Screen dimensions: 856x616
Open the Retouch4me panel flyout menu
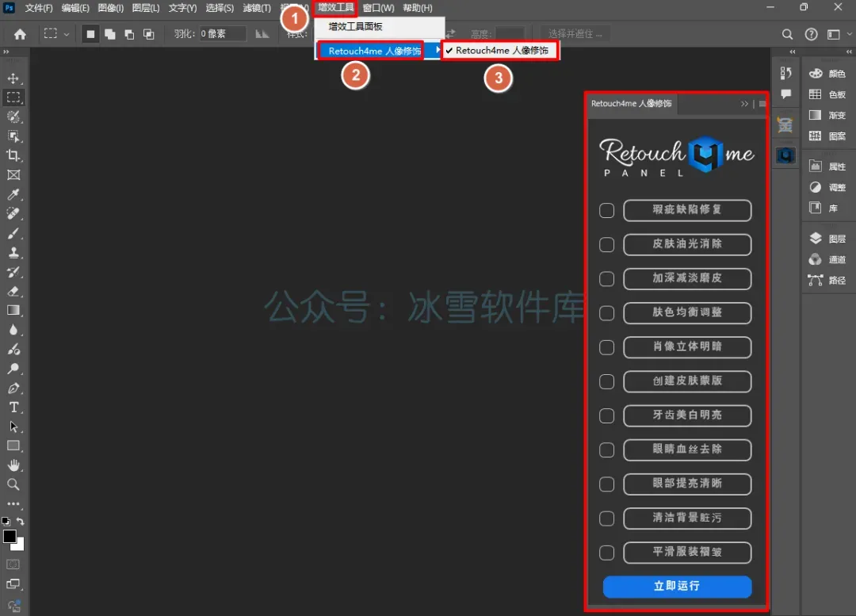coord(762,104)
